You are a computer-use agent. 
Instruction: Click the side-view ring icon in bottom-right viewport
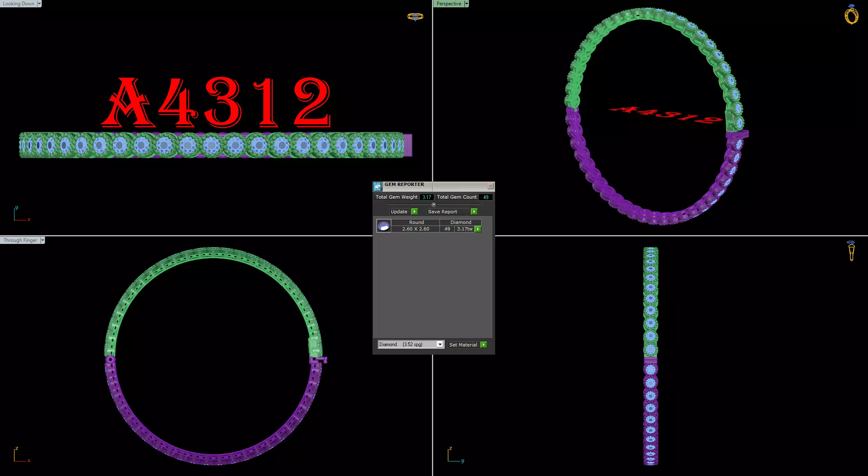click(x=851, y=250)
